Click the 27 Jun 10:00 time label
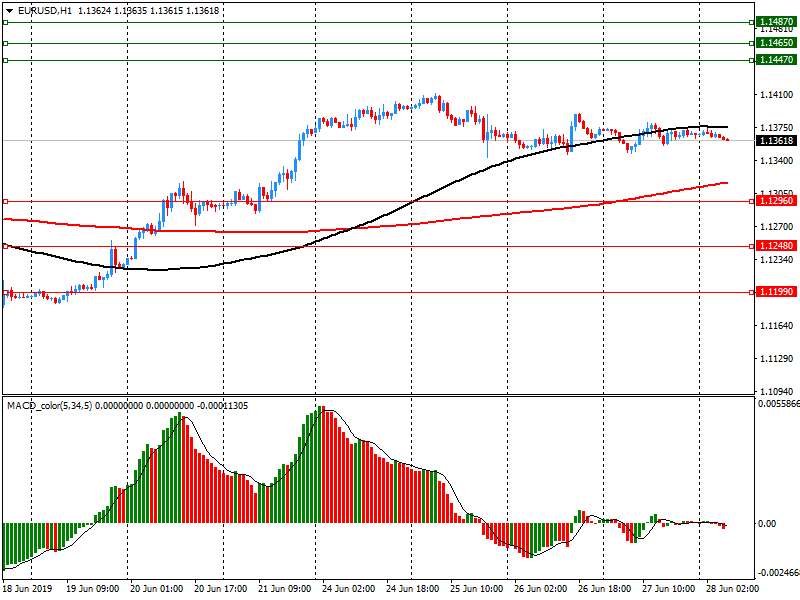 (x=668, y=589)
